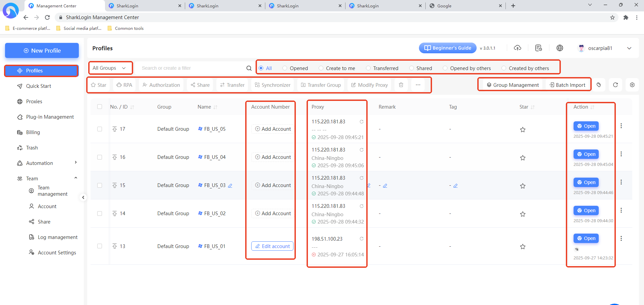Click the tag icon beside Batch Import

[x=599, y=85]
